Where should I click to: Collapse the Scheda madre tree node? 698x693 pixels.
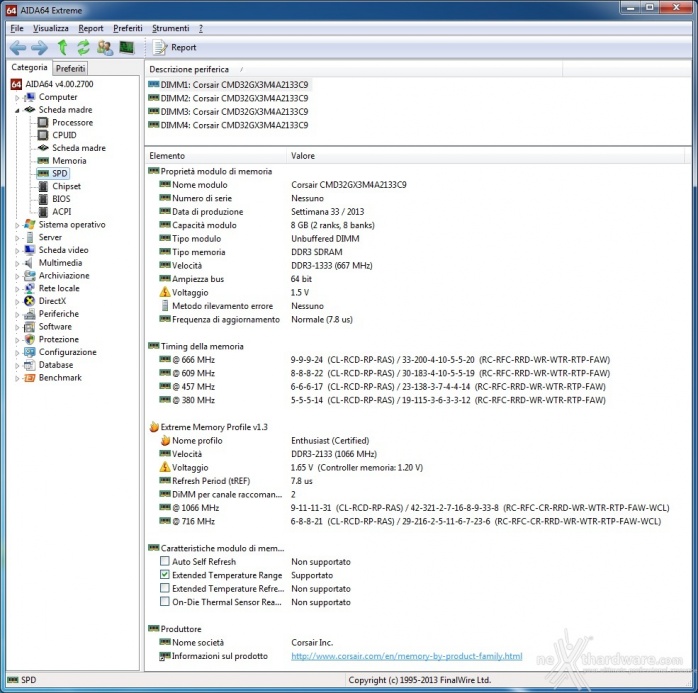click(x=17, y=110)
